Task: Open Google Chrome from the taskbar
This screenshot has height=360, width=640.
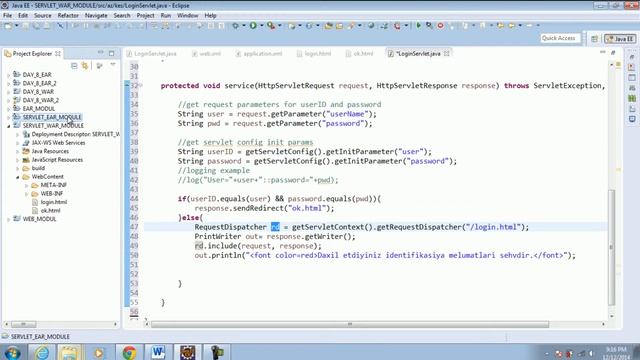Action: click(129, 352)
